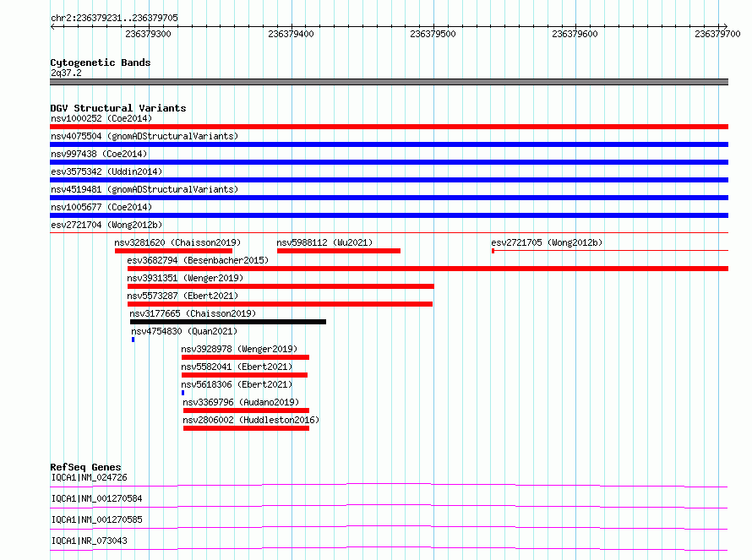Click IQCA1|NM_001270584 gene label
The height and width of the screenshot is (560, 752).
[x=97, y=498]
